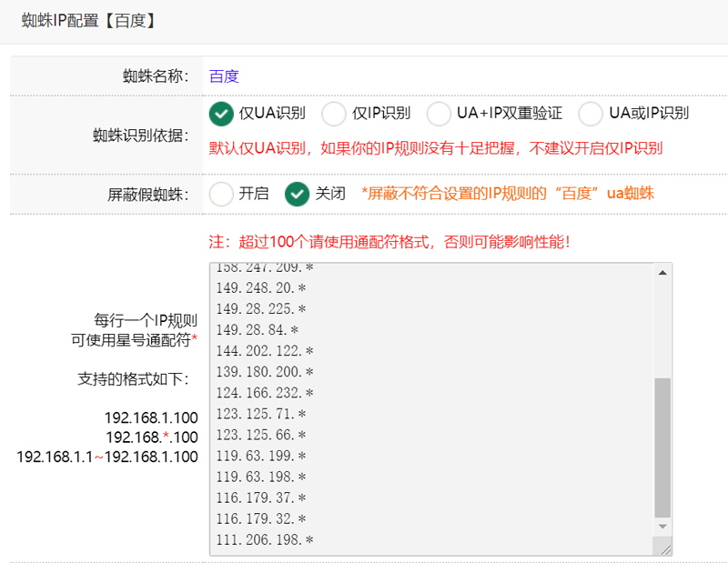Click the textarea resize handle corner
The width and height of the screenshot is (728, 563).
[666, 549]
